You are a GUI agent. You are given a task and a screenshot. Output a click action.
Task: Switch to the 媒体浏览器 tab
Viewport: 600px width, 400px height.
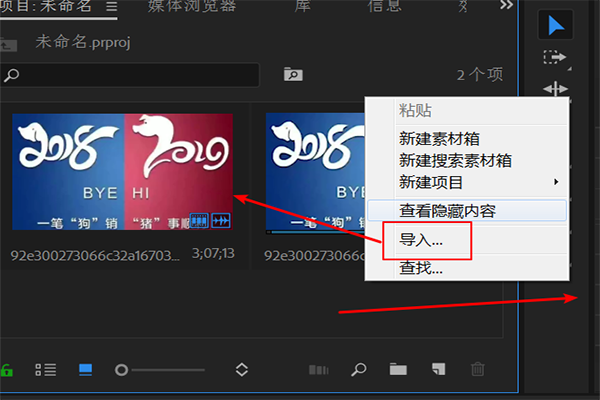coord(192,6)
